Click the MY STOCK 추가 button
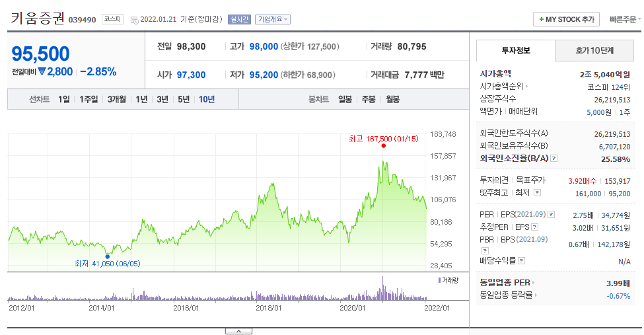Image resolution: width=644 pixels, height=335 pixels. click(x=566, y=19)
